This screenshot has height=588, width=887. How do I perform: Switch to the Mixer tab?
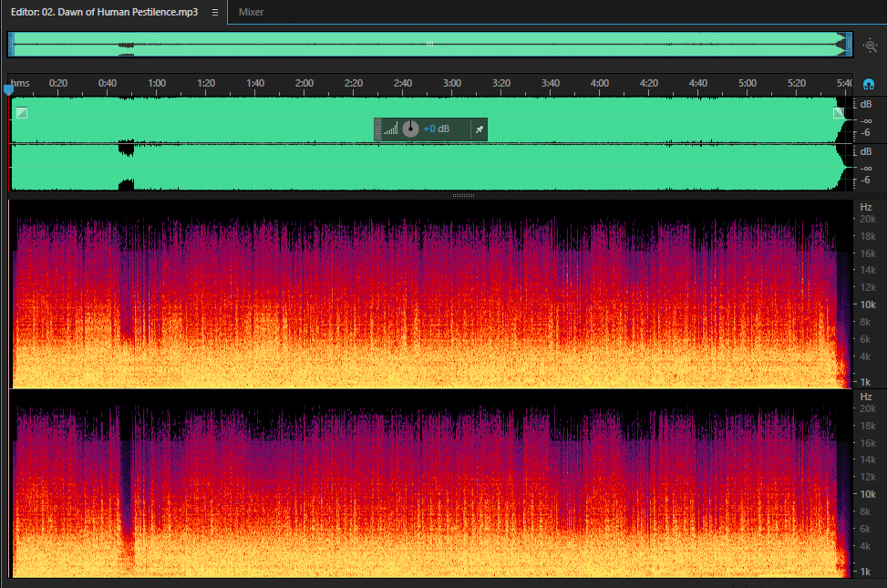(251, 12)
